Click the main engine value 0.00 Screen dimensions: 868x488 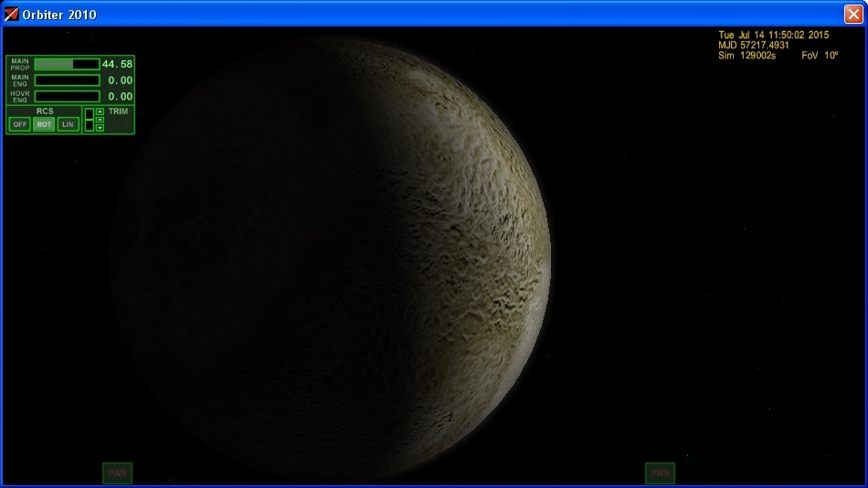120,80
